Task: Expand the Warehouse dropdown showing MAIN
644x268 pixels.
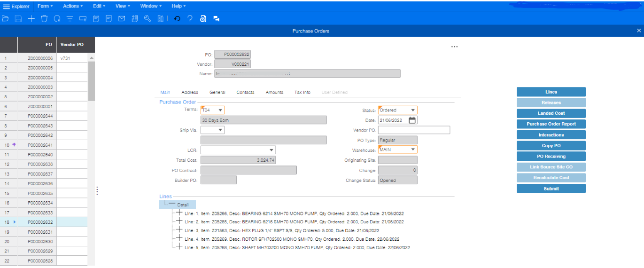Action: tap(412, 150)
